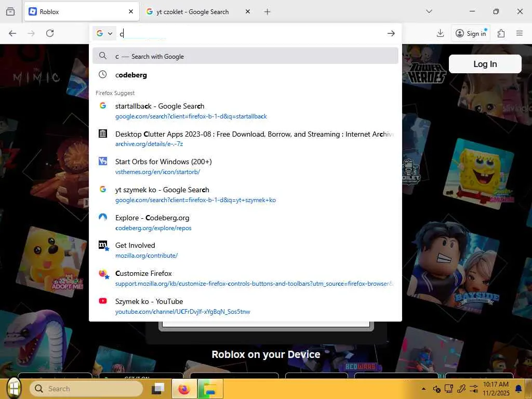
Task: Select the codeberg history suggestion
Action: click(x=245, y=75)
